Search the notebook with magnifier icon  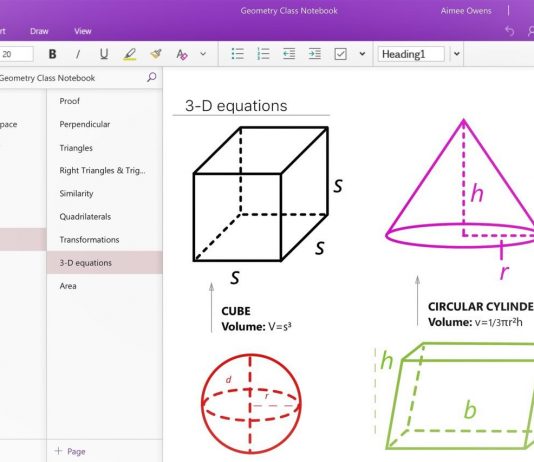coord(152,77)
